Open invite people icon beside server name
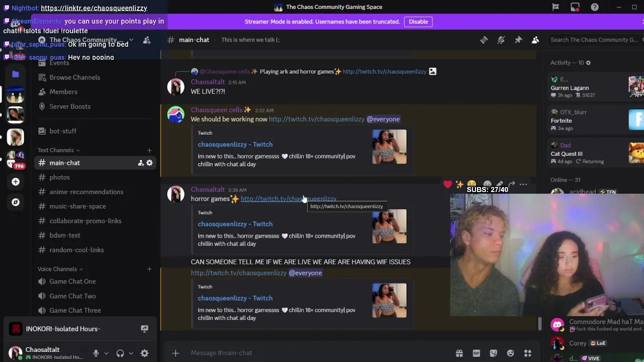The width and height of the screenshot is (644, 362). [147, 40]
